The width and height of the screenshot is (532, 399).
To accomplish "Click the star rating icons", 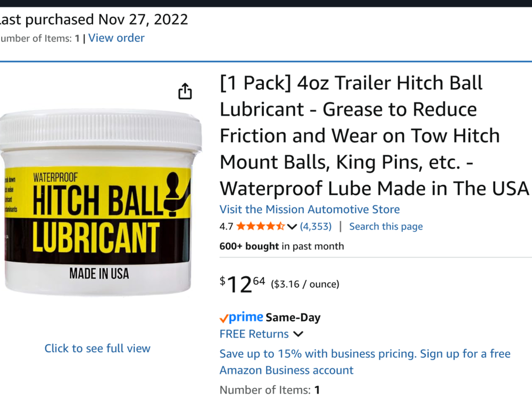I will click(x=260, y=226).
